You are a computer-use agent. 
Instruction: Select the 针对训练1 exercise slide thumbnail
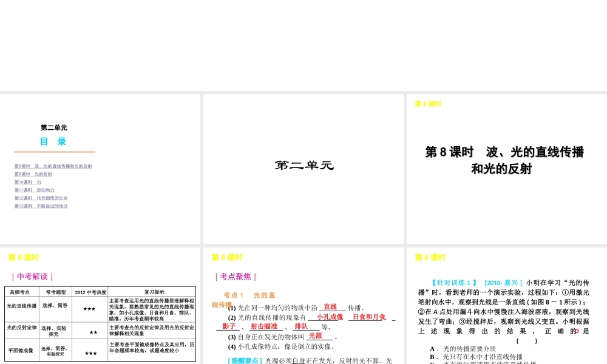(x=507, y=306)
